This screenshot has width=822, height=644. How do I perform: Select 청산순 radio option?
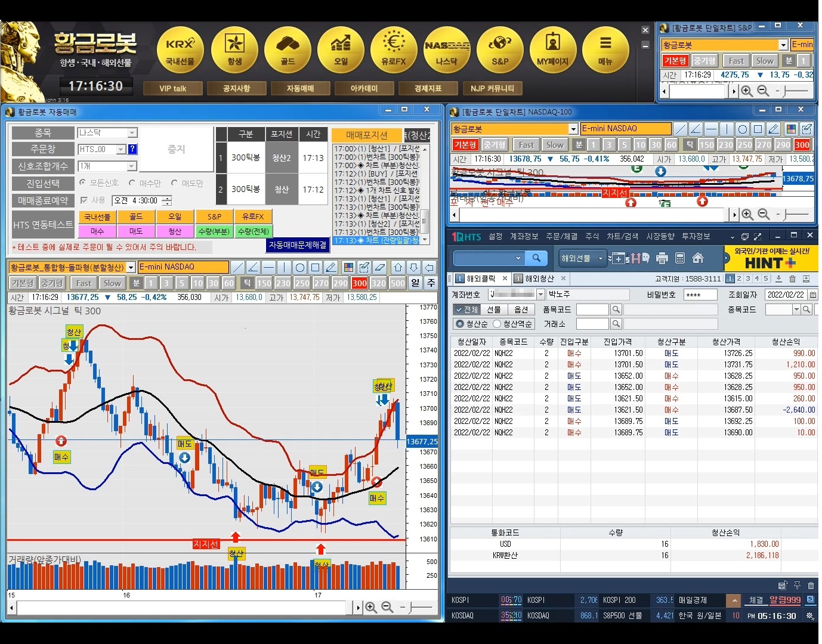pyautogui.click(x=459, y=324)
